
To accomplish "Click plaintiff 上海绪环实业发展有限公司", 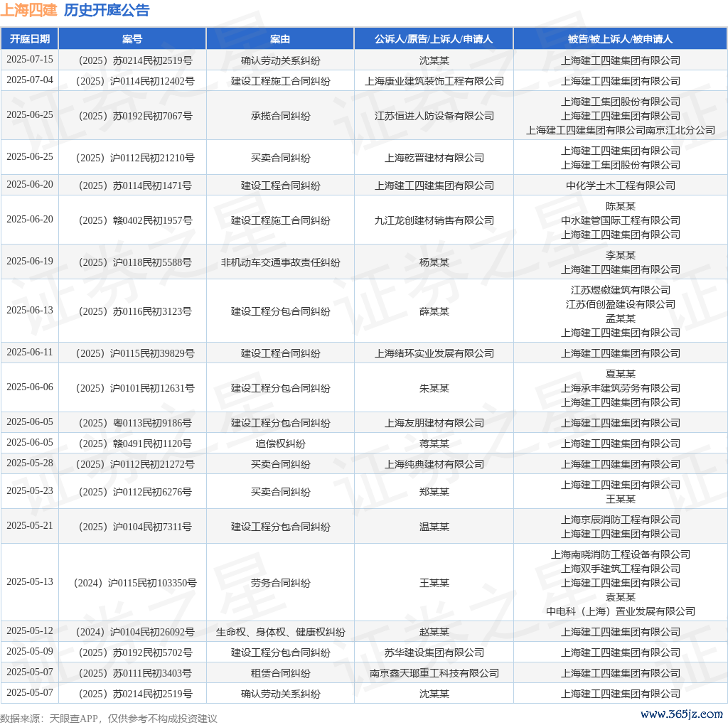I will pyautogui.click(x=434, y=353).
